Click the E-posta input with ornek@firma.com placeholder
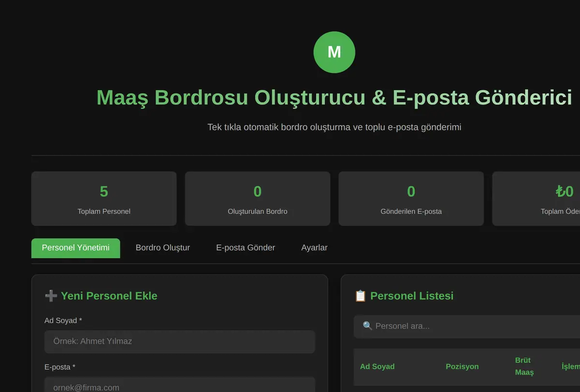The width and height of the screenshot is (580, 392). coord(180,385)
